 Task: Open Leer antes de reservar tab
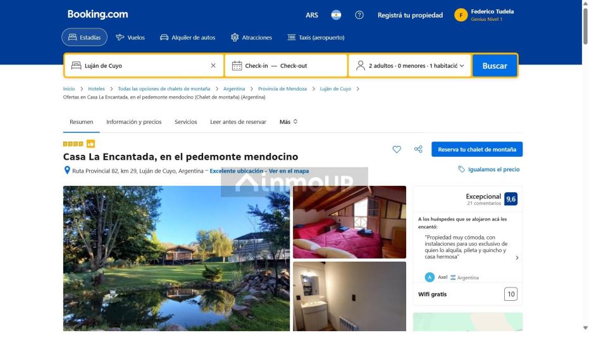tap(238, 122)
